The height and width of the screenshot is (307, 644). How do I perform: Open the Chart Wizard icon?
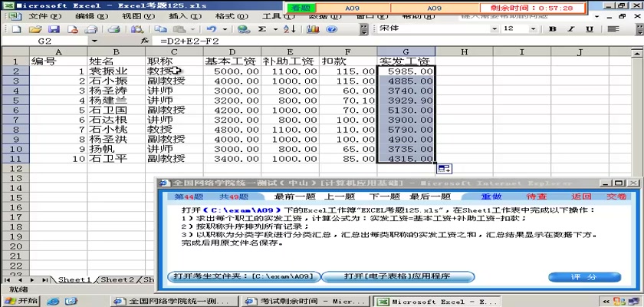click(313, 29)
